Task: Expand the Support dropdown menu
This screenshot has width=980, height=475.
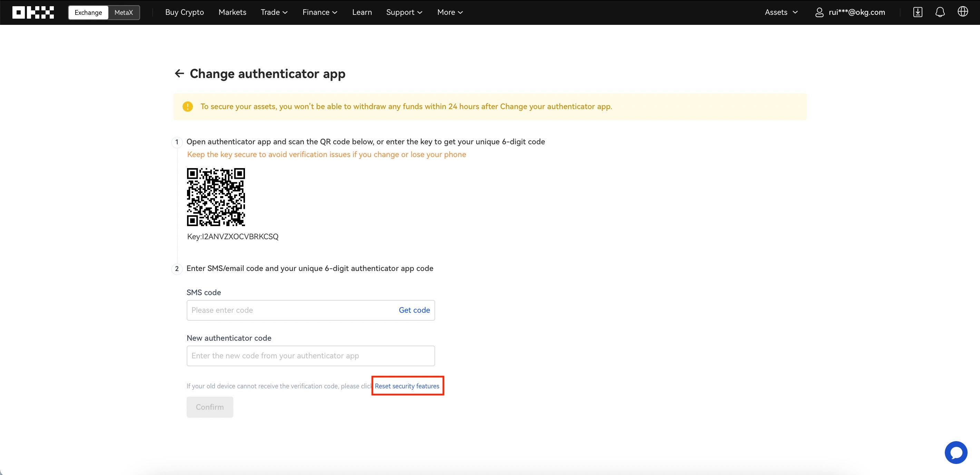Action: 404,12
